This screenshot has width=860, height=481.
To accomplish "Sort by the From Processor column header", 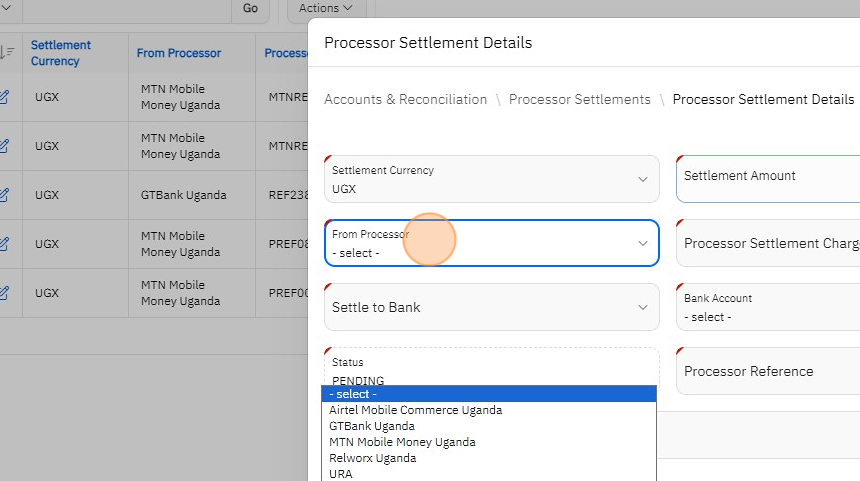I will pos(179,53).
